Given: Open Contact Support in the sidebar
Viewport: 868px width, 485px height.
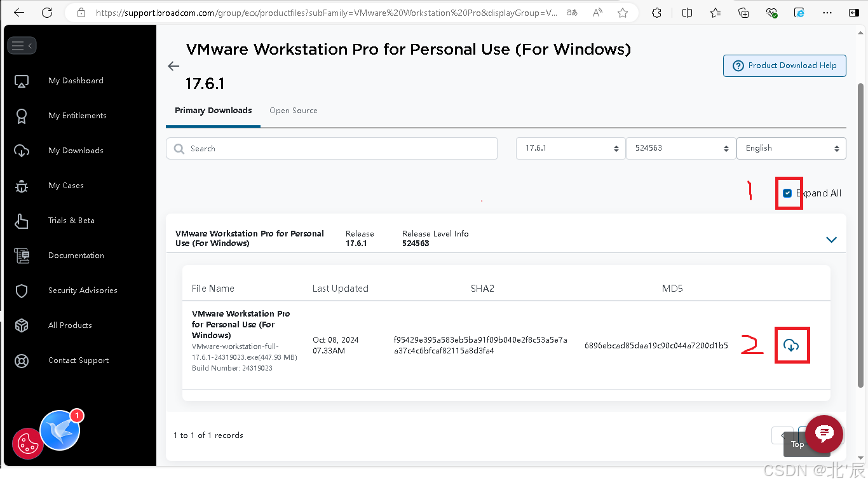Looking at the screenshot, I should tap(78, 360).
